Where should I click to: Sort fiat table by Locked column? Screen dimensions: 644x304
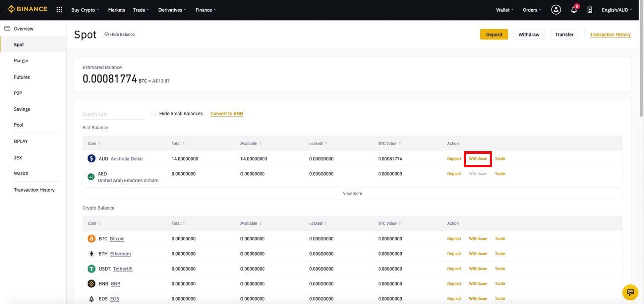[x=318, y=143]
